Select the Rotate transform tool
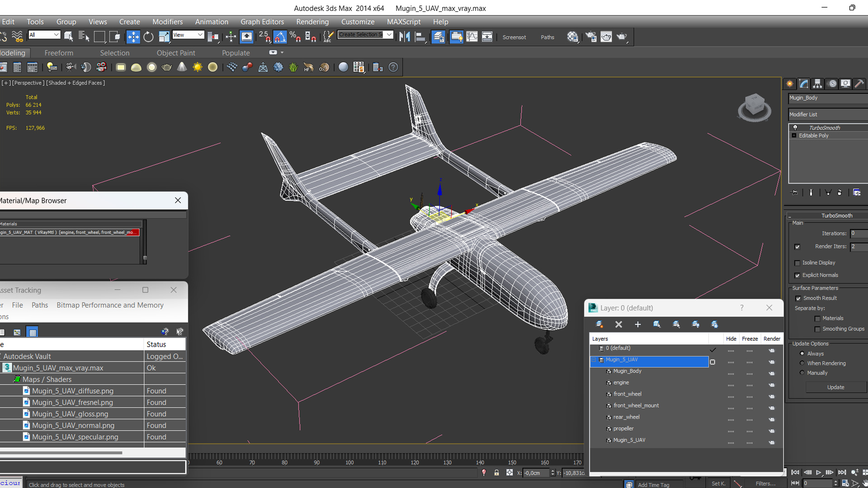868x488 pixels. [x=148, y=37]
